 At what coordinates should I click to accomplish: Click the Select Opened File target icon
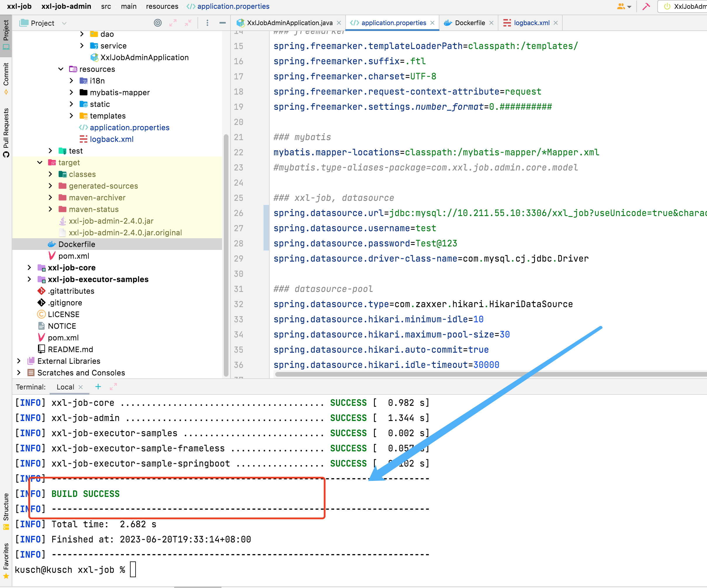[157, 23]
